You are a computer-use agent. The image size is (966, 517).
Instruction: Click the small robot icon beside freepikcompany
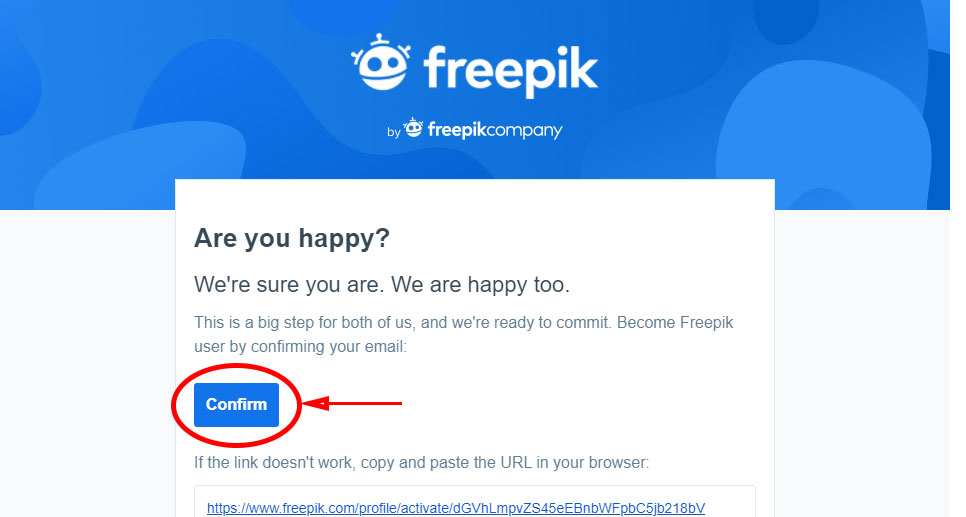(413, 129)
